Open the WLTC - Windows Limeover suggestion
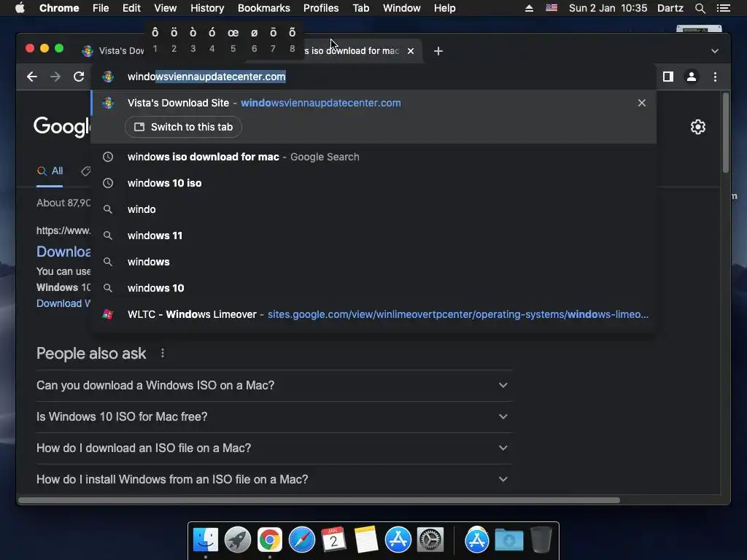 [373, 314]
